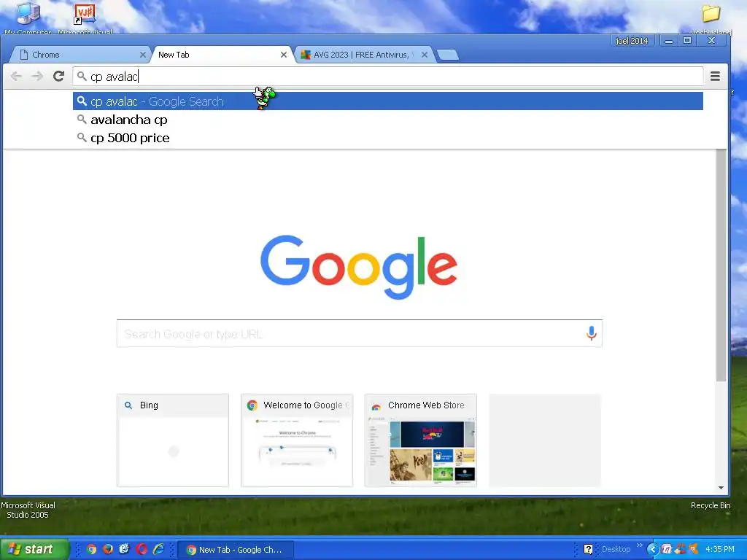
Task: Launch Firefox from the quick launch bar
Action: (108, 549)
